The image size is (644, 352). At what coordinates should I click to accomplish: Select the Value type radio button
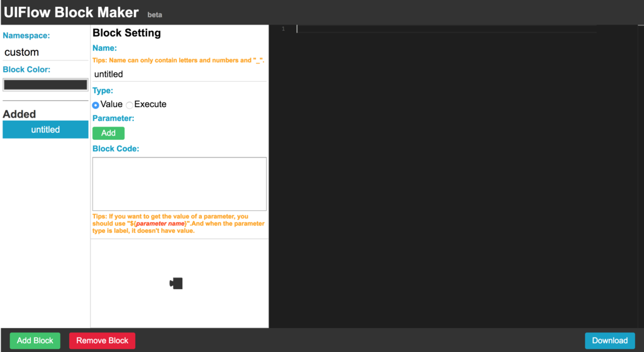96,105
